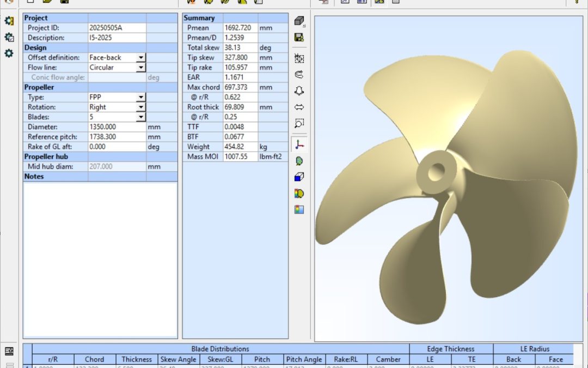This screenshot has width=588, height=368.
Task: Click the Diameter value field
Action: pos(117,127)
